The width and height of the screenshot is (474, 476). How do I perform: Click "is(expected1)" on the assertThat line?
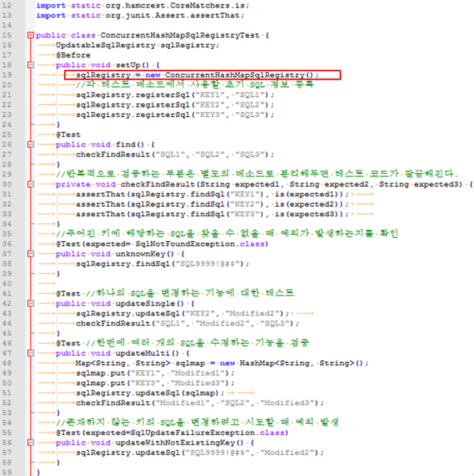[309, 195]
